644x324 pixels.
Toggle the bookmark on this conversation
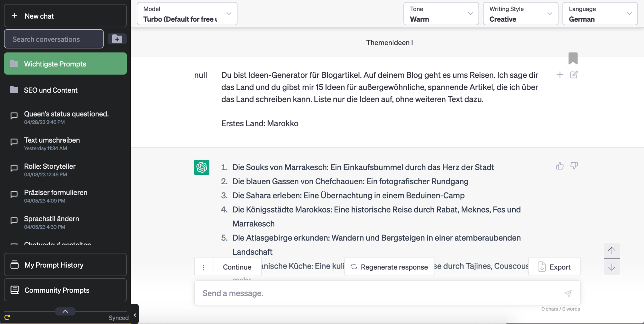tap(574, 58)
